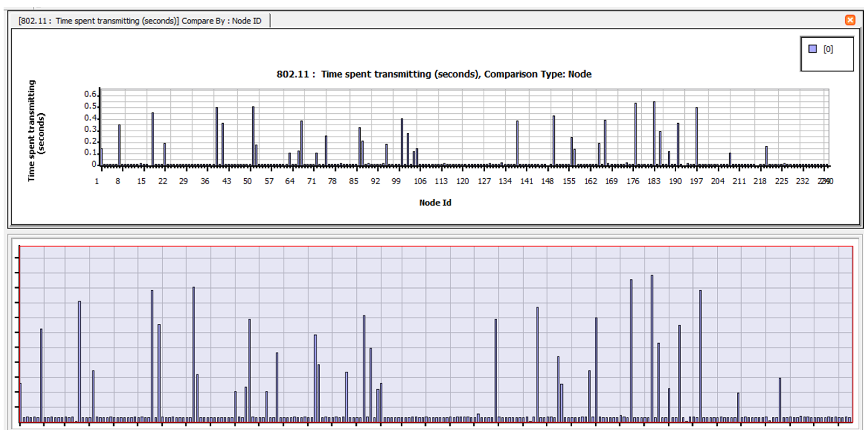Click the chart title about 802.11 transmitting
The width and height of the screenshot is (868, 437).
coord(434,74)
